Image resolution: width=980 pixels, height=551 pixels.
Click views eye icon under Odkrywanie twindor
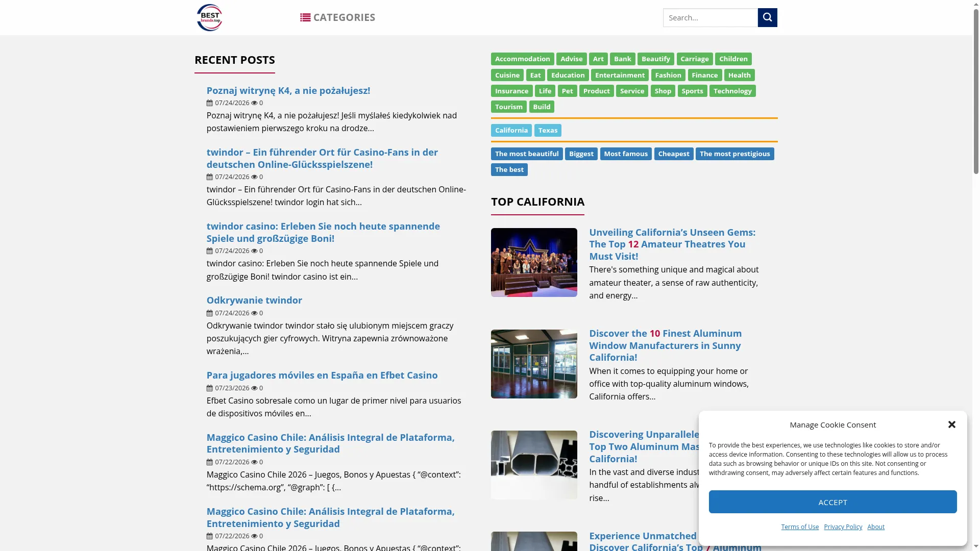click(254, 313)
